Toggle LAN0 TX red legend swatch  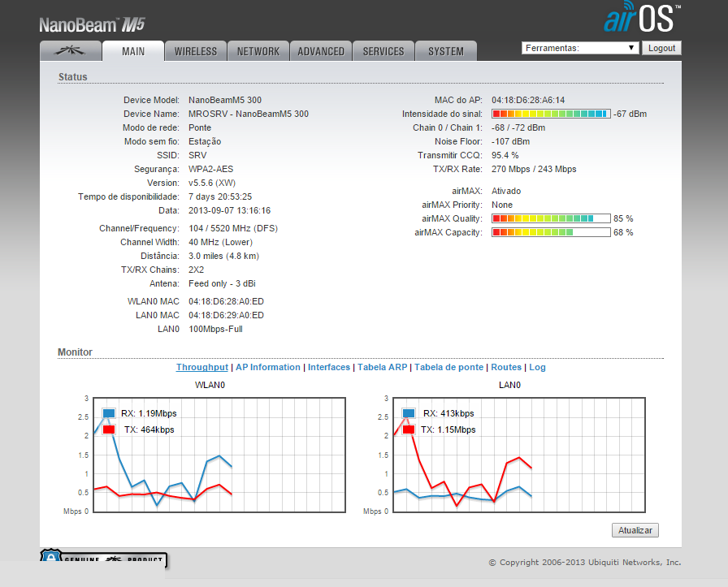tap(409, 429)
